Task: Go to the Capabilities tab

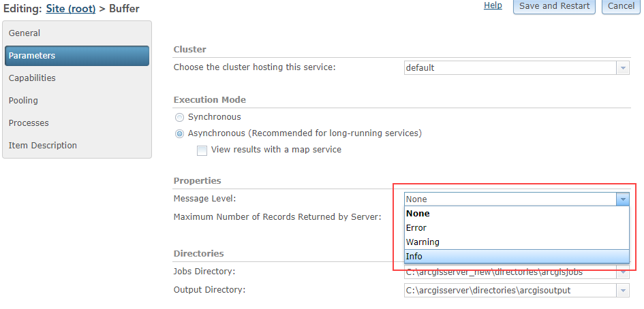Action: (32, 78)
